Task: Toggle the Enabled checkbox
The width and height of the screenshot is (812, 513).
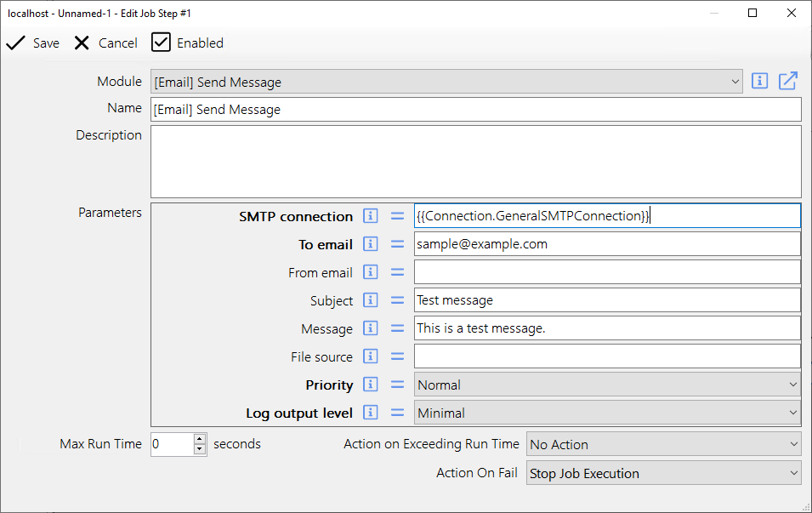Action: (x=161, y=43)
